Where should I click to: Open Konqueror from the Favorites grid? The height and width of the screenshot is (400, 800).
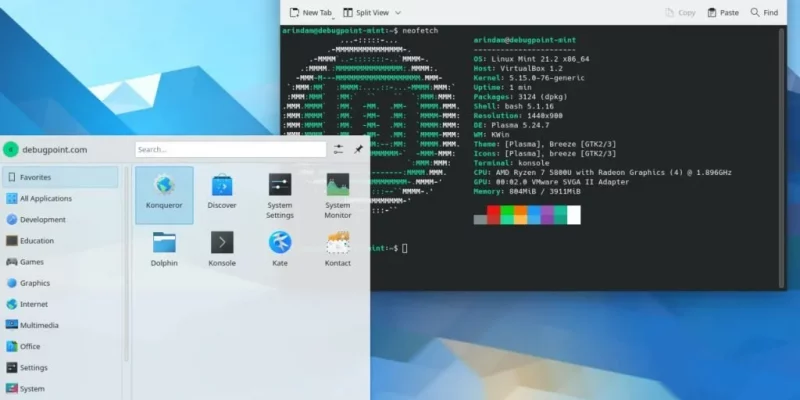click(164, 195)
